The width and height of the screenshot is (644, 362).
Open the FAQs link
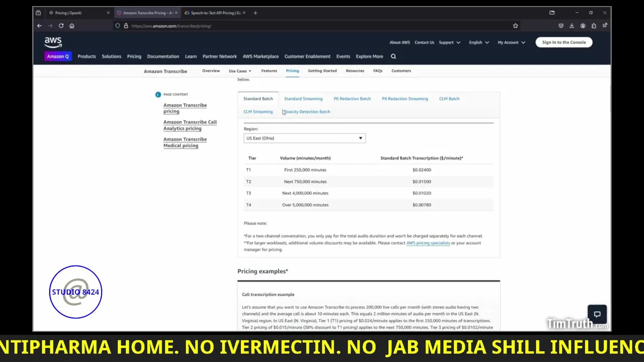[x=378, y=71]
